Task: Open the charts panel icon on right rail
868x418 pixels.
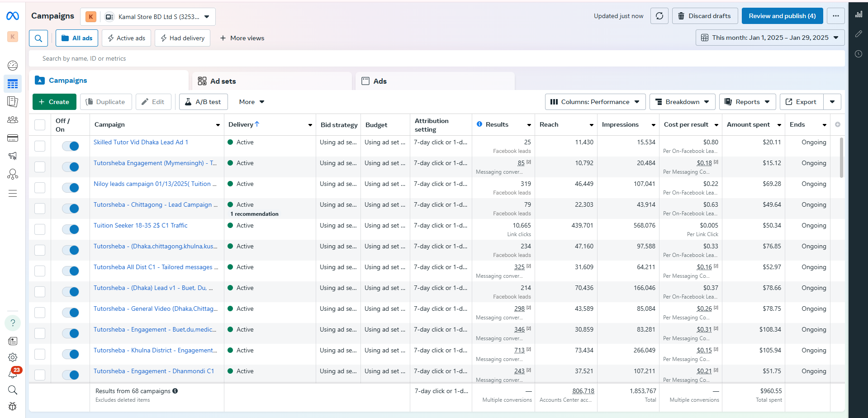Action: [x=859, y=14]
